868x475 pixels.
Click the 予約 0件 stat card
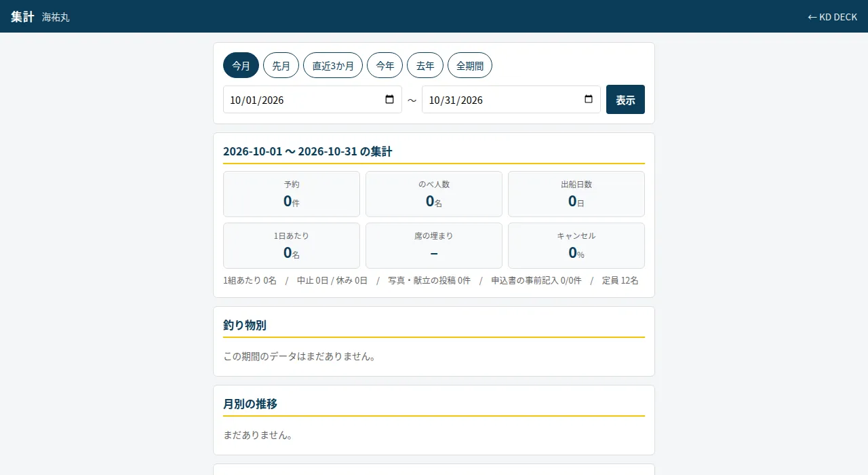click(x=292, y=194)
